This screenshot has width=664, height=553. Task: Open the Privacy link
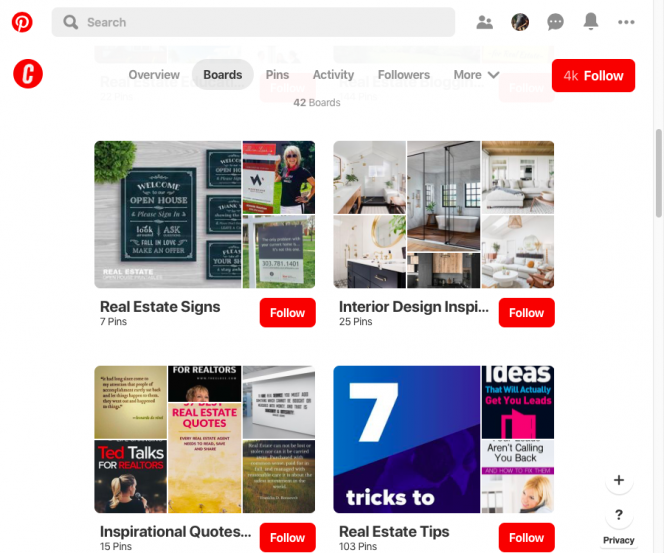[x=619, y=540]
